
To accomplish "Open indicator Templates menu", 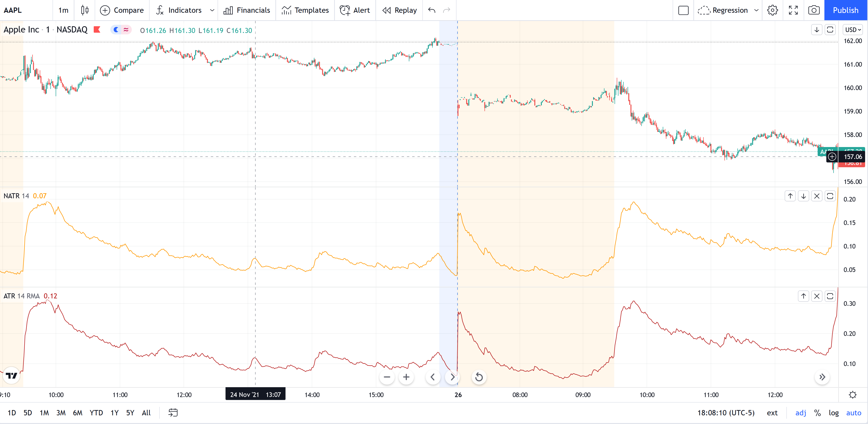I will tap(305, 10).
